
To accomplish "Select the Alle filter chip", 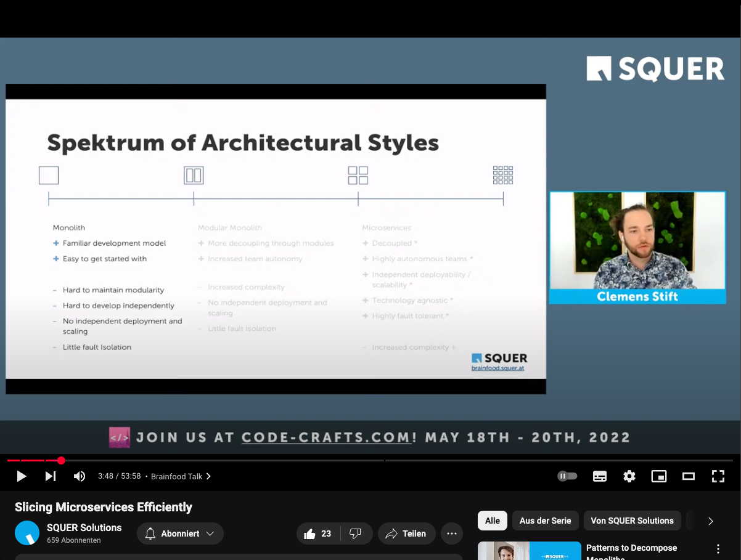I will point(492,521).
